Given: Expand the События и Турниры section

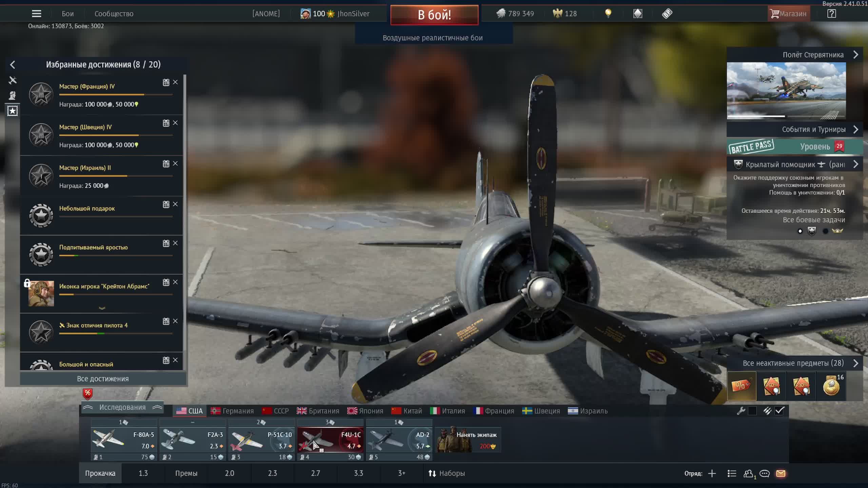Looking at the screenshot, I should (855, 129).
